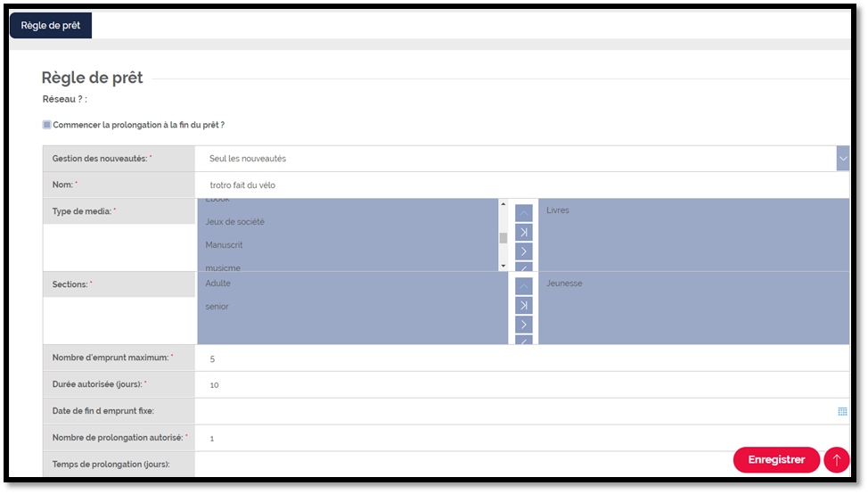This screenshot has height=494, width=868.
Task: Click up arrow icon in Type de media picker
Action: tap(524, 213)
